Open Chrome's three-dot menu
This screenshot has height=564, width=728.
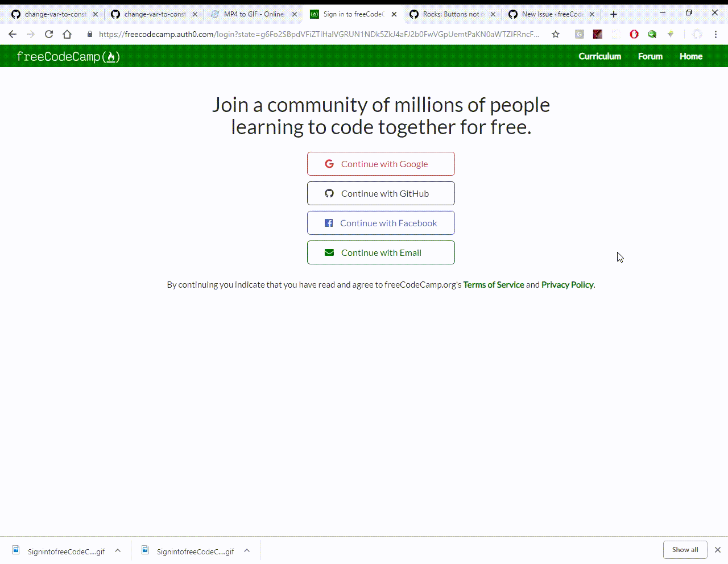pyautogui.click(x=715, y=34)
